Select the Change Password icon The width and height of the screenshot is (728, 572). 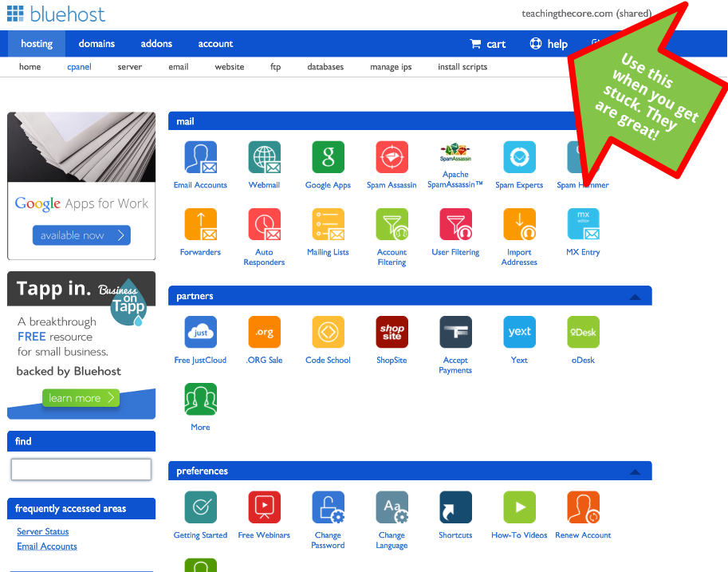[x=328, y=507]
